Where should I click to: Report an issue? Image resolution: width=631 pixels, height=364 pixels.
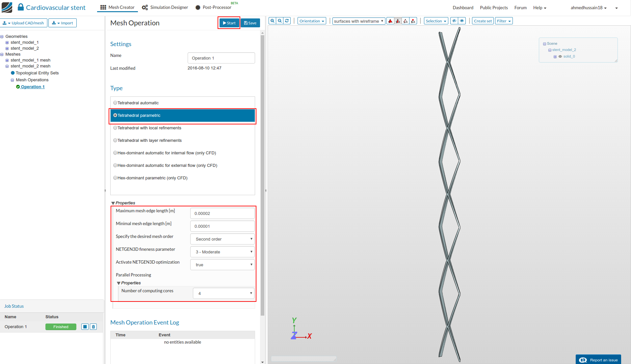(598, 360)
